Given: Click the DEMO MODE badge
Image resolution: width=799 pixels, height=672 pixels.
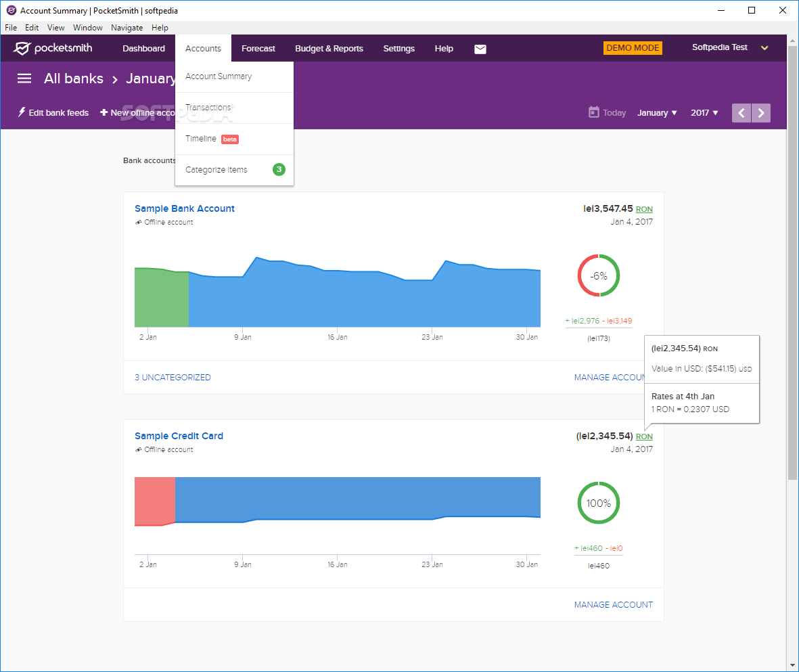Looking at the screenshot, I should (x=633, y=48).
